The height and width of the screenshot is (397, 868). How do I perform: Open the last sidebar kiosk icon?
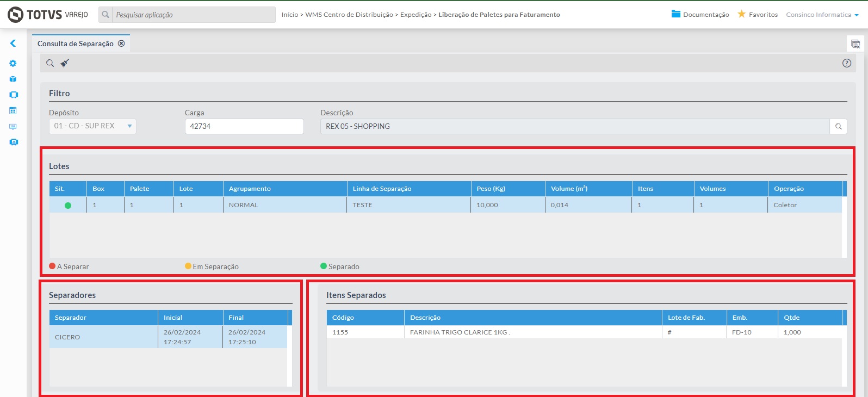13,142
